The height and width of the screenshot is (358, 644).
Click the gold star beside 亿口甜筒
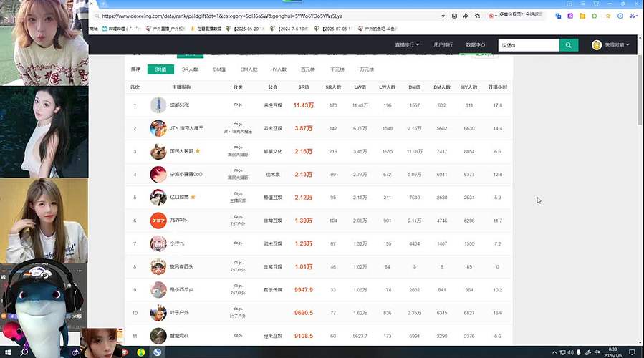point(193,197)
